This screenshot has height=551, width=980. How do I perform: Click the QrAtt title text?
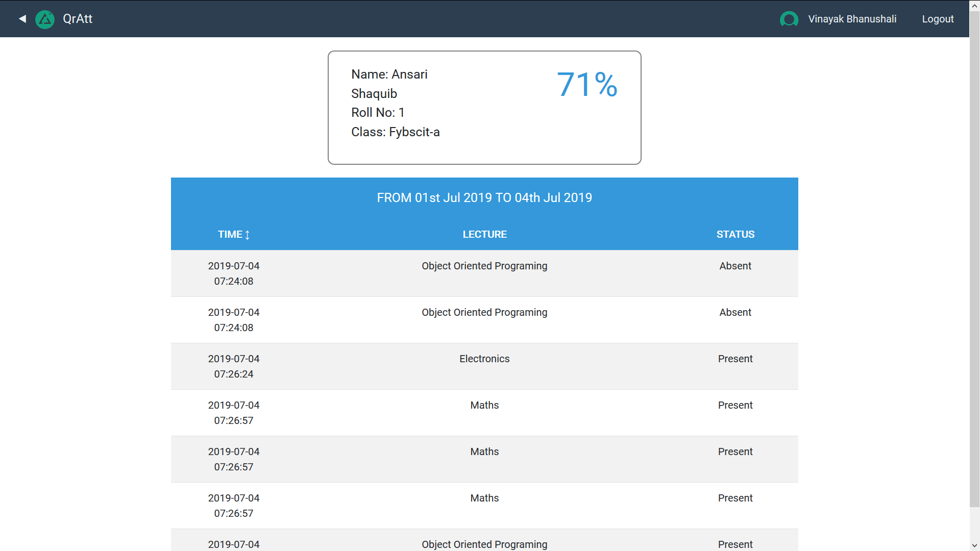(78, 19)
